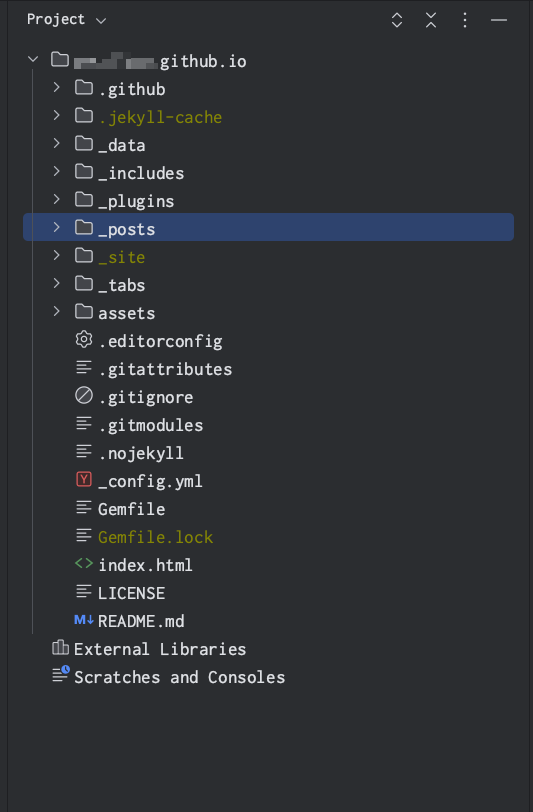
Task: Expand the _tabs folder
Action: pos(56,283)
